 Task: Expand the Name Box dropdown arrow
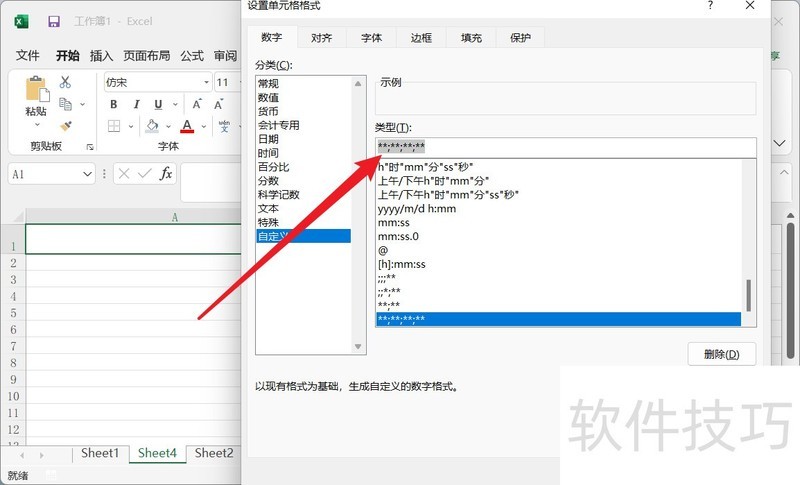click(87, 174)
